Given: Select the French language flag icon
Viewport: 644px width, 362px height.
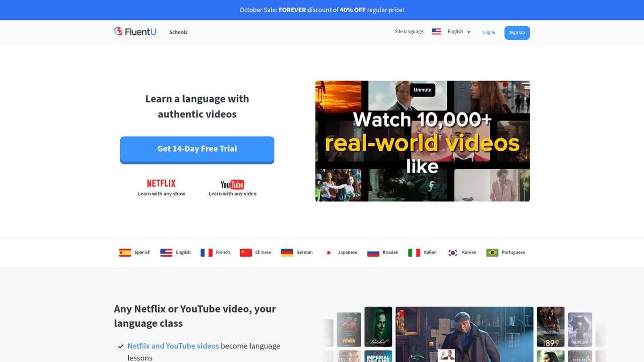Looking at the screenshot, I should tap(206, 252).
